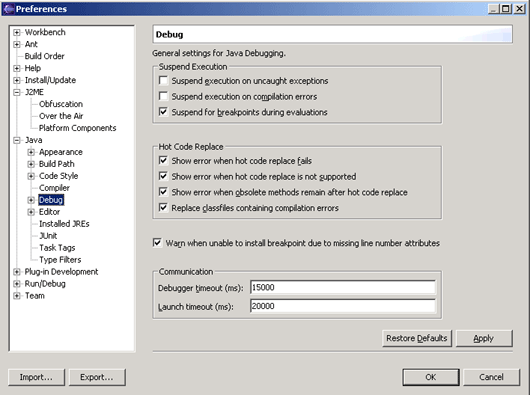The width and height of the screenshot is (530, 395).
Task: Toggle warn on missing line number attributes
Action: (157, 243)
